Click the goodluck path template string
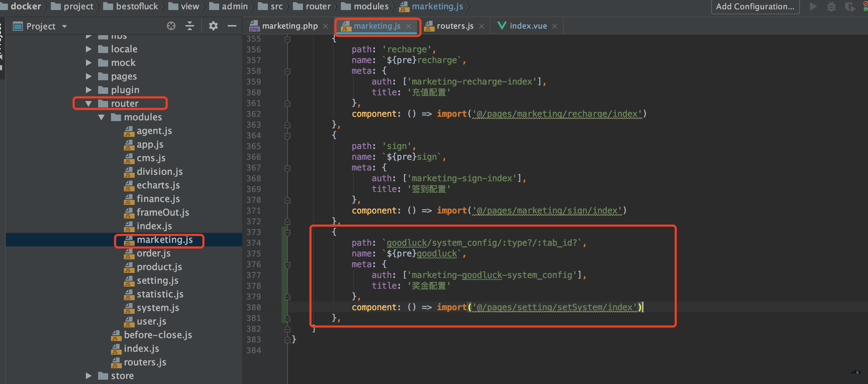Viewport: 868px width, 384px height. pos(482,243)
